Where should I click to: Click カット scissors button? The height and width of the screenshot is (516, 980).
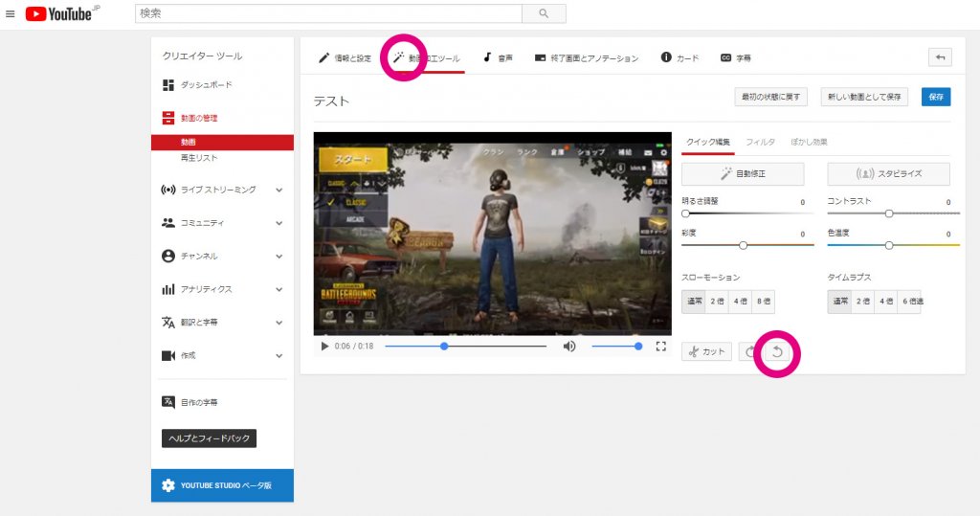coord(707,352)
